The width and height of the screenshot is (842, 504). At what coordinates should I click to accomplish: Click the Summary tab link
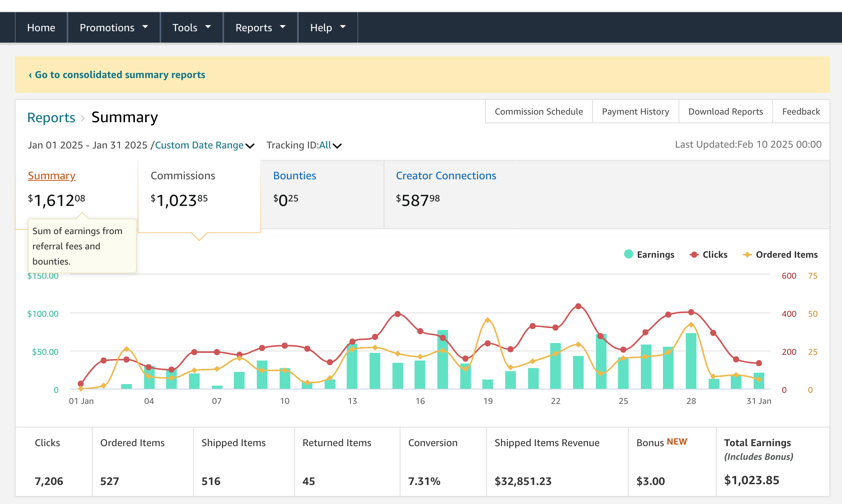[51, 175]
